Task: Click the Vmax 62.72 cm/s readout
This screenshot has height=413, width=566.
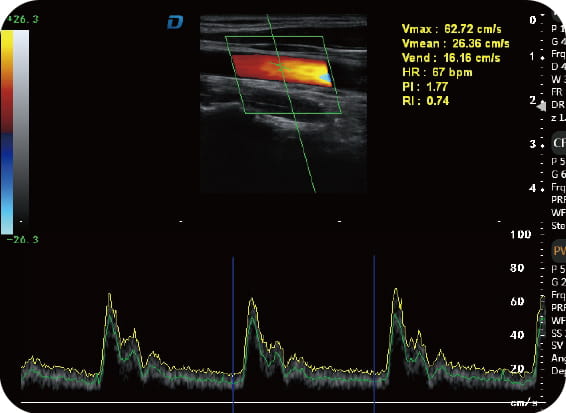Action: (x=452, y=29)
